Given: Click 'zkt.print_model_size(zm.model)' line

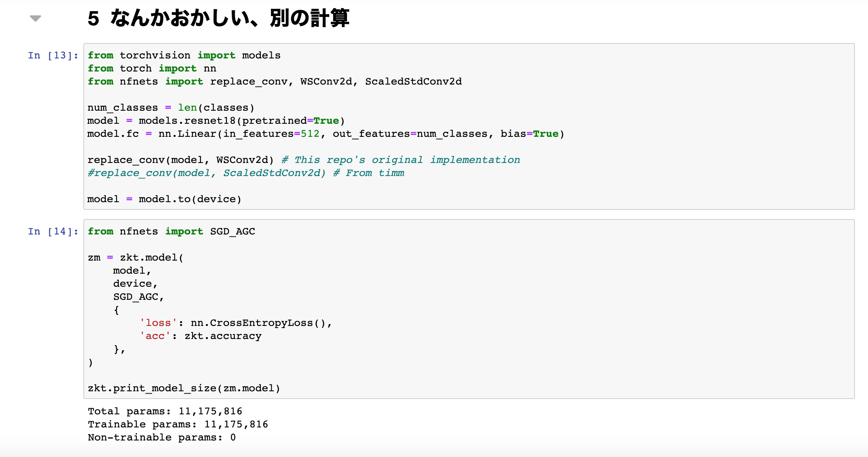Looking at the screenshot, I should (184, 388).
